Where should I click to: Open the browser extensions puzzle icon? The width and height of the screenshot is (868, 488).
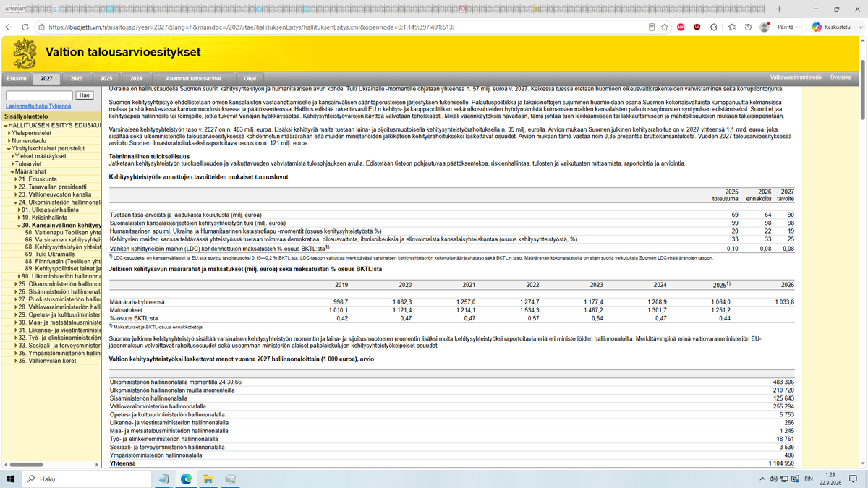(713, 27)
